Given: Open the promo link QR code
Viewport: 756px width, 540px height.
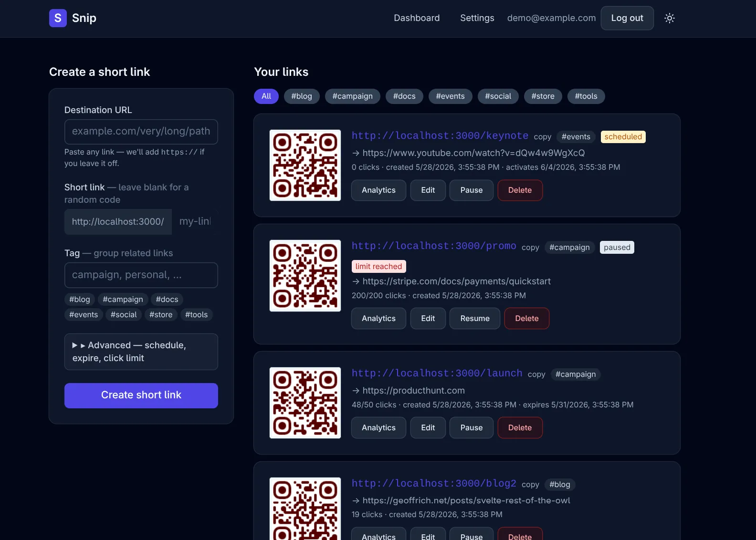Looking at the screenshot, I should tap(305, 276).
